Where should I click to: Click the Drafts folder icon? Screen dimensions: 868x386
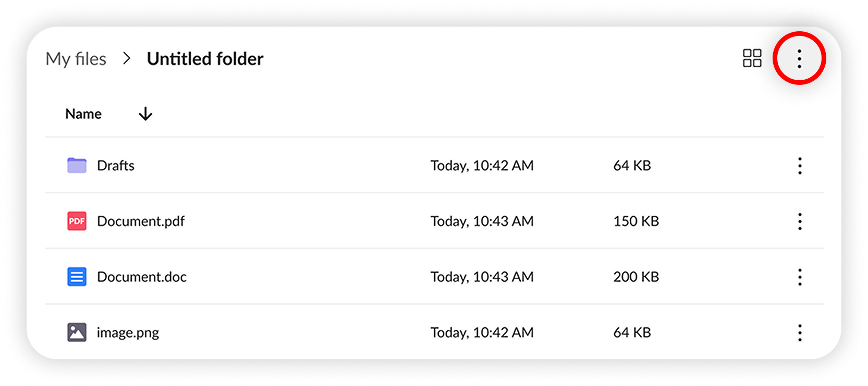click(x=76, y=165)
